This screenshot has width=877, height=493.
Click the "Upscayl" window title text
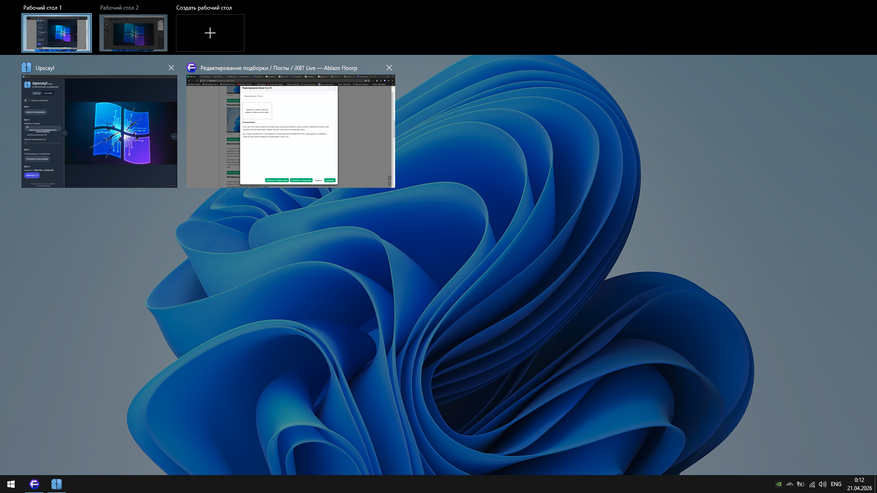tap(45, 68)
